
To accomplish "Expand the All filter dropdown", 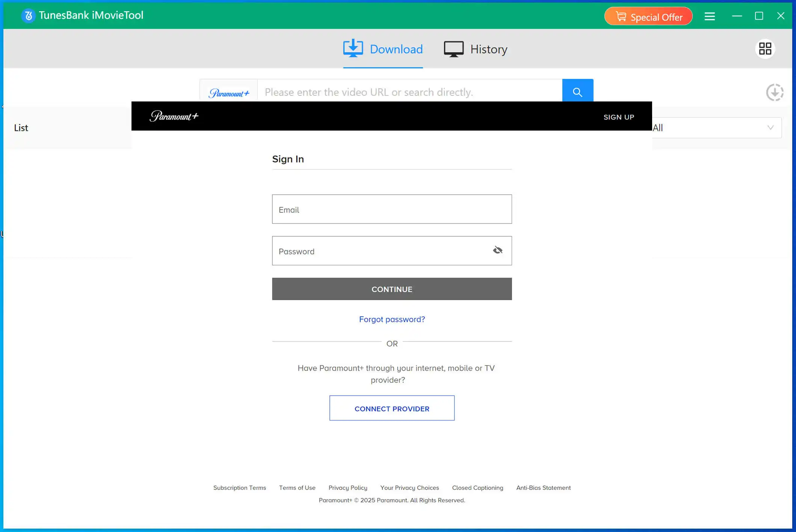I will [x=716, y=128].
